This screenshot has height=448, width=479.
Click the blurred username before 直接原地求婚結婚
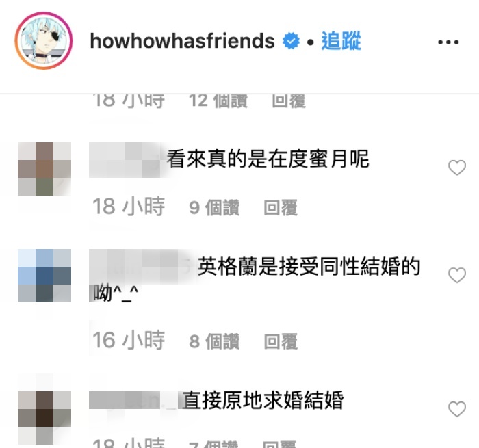tap(133, 400)
